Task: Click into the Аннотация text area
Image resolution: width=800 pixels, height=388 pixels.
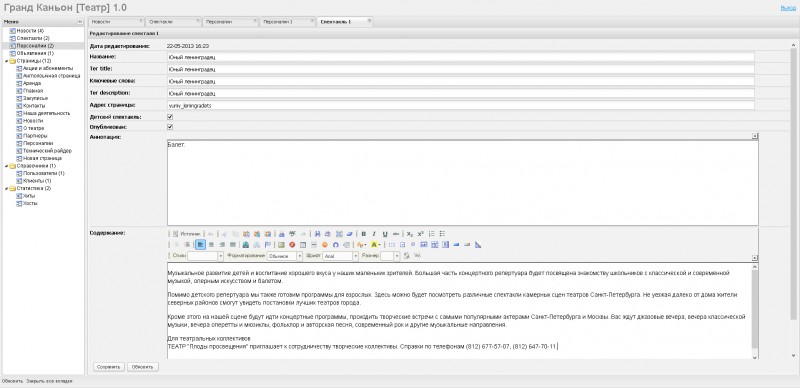Action: click(462, 182)
